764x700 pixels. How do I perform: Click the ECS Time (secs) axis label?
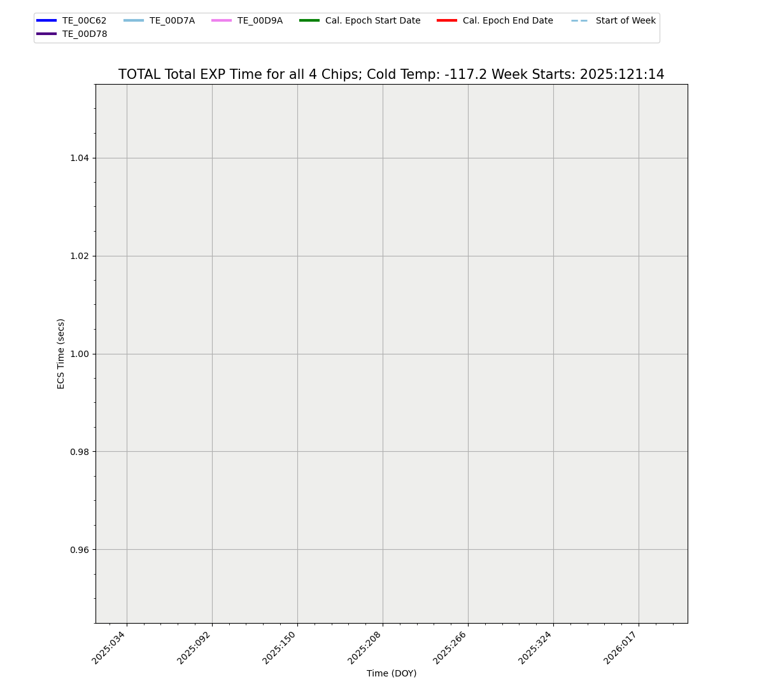(x=61, y=354)
